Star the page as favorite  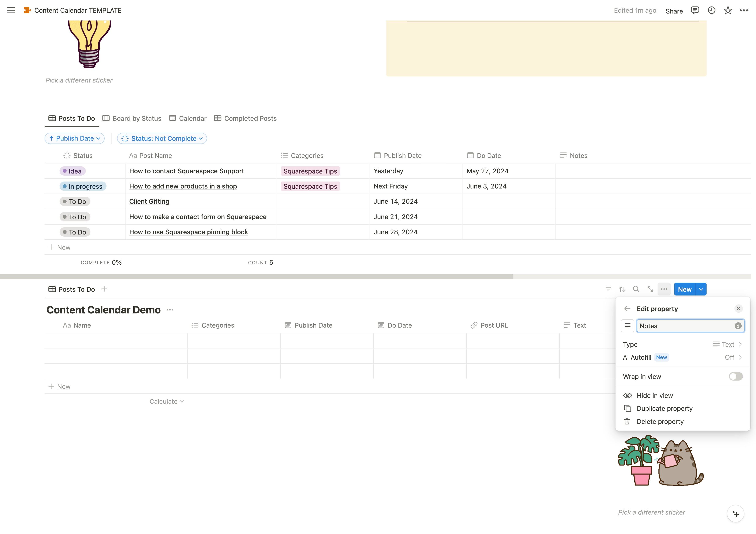pyautogui.click(x=728, y=11)
